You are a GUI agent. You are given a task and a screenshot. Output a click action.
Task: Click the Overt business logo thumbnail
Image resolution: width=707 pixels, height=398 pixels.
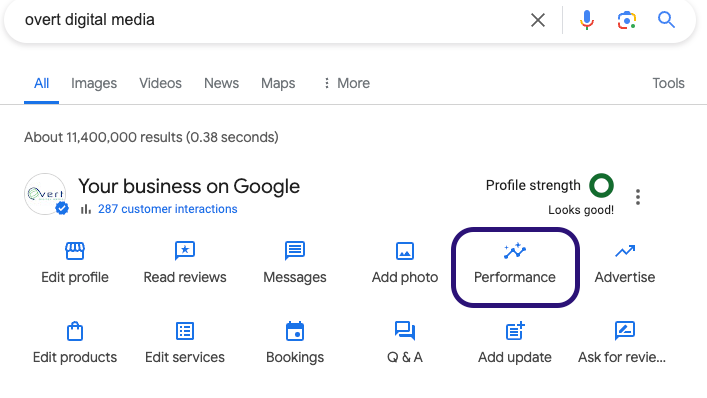[x=45, y=194]
